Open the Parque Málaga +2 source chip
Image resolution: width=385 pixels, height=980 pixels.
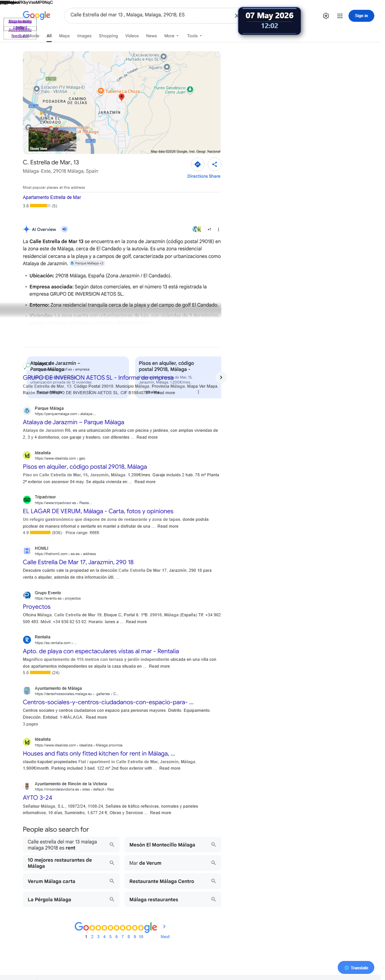pos(87,263)
